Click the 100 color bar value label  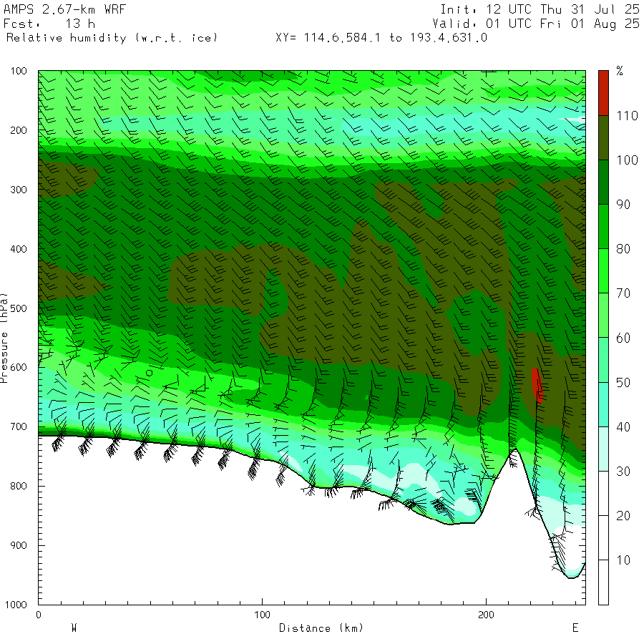[627, 160]
